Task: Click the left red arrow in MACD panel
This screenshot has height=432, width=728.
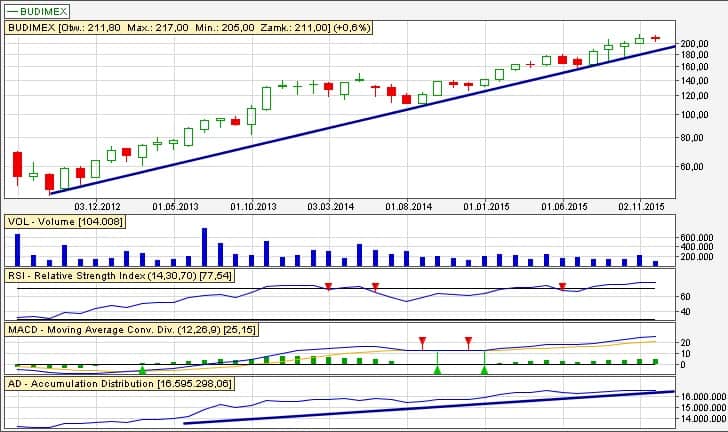Action: 422,342
